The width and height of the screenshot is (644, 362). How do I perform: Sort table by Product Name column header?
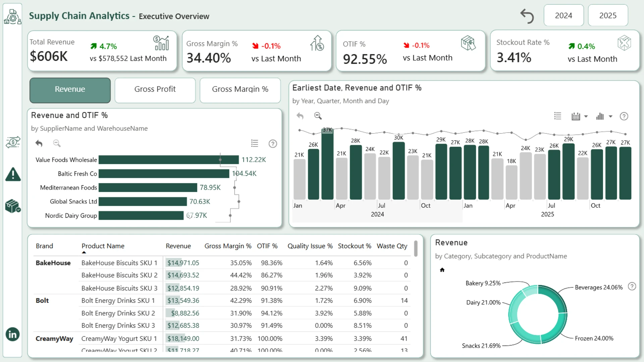point(103,246)
